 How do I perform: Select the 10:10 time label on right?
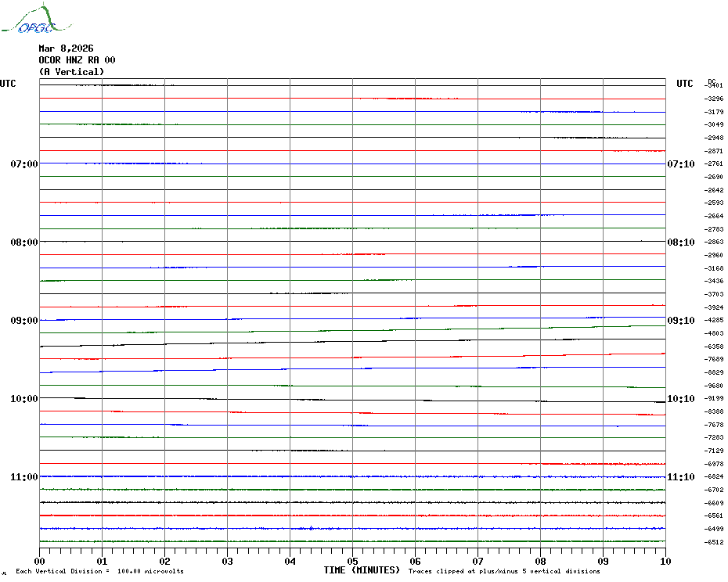(x=680, y=399)
